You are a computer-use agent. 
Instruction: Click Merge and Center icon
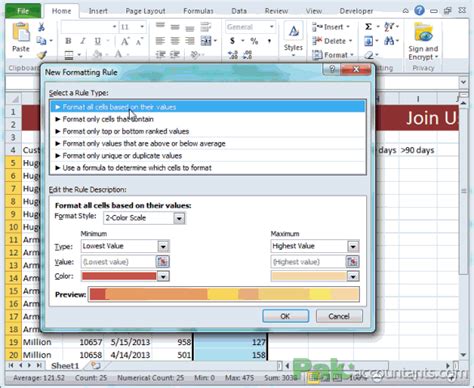[206, 41]
